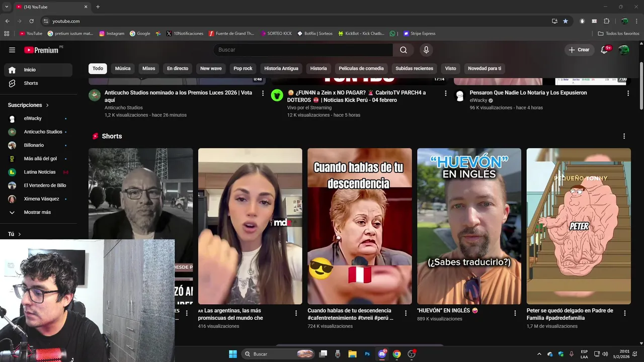The height and width of the screenshot is (362, 644).
Task: Open options for Noticias Kick Perú video
Action: [445, 93]
